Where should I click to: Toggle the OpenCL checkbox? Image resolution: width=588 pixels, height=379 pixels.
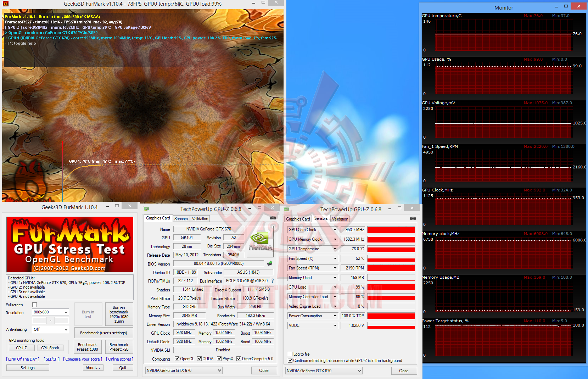click(177, 359)
